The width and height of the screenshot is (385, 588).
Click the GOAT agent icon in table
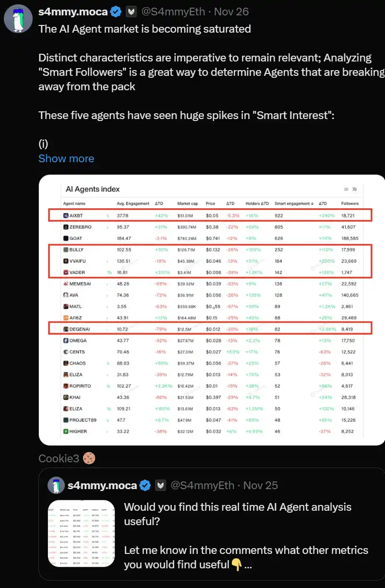click(x=66, y=238)
